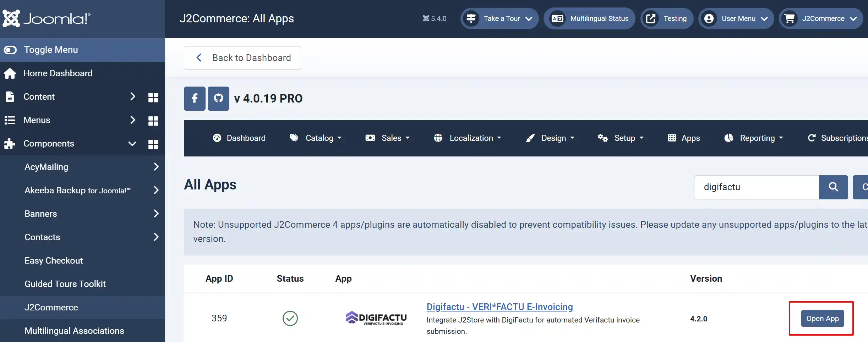The height and width of the screenshot is (342, 868).
Task: Expand the AcyMailing submenu arrow
Action: point(156,167)
